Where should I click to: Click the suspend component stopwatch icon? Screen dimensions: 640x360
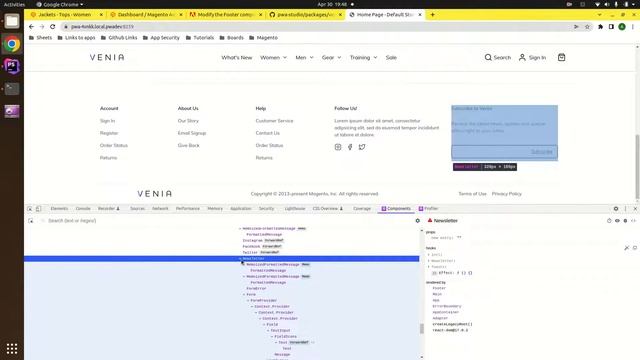[x=609, y=220]
